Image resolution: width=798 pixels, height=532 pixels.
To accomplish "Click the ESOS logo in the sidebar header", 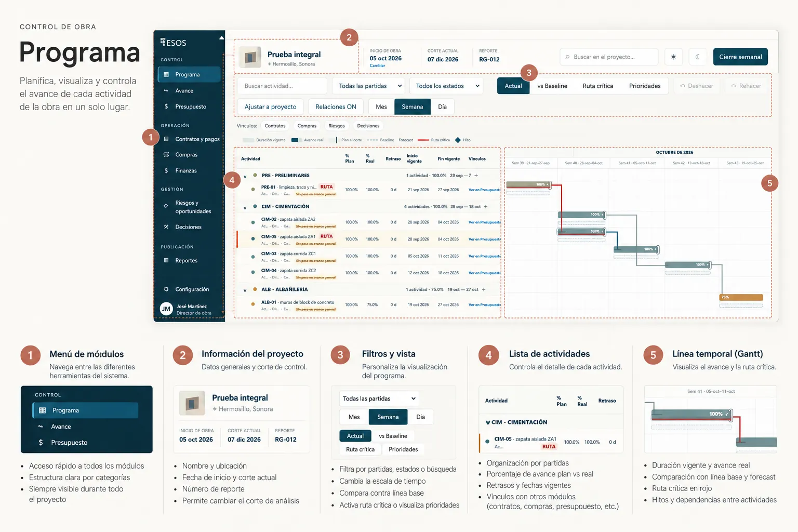I will [174, 43].
